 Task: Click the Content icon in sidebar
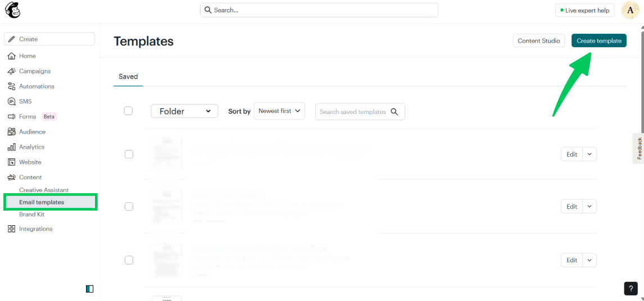pyautogui.click(x=11, y=177)
